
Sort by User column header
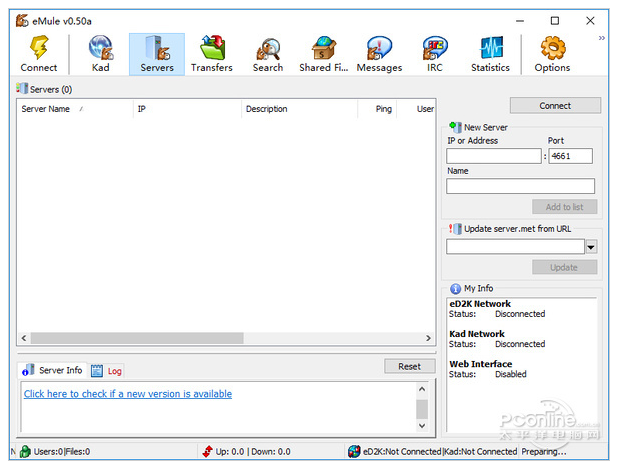point(416,109)
